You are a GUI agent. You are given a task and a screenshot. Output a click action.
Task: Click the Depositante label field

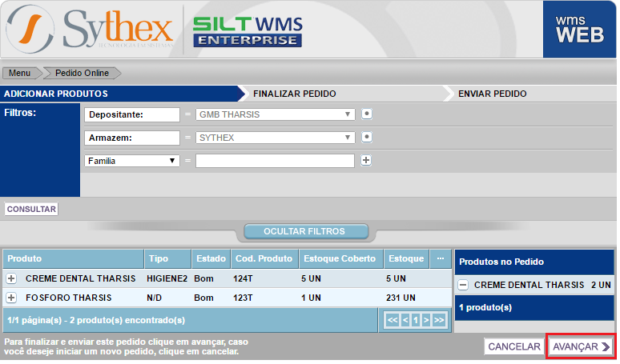(x=132, y=114)
